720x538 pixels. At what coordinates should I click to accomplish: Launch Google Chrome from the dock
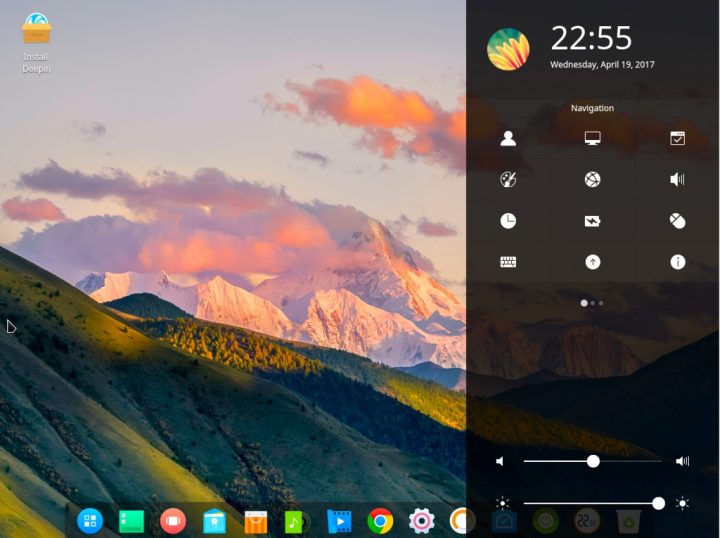pyautogui.click(x=379, y=520)
